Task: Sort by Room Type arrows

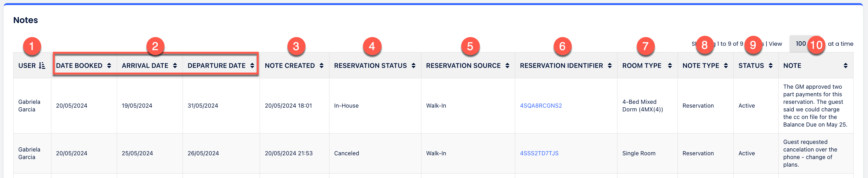Action: pos(670,66)
